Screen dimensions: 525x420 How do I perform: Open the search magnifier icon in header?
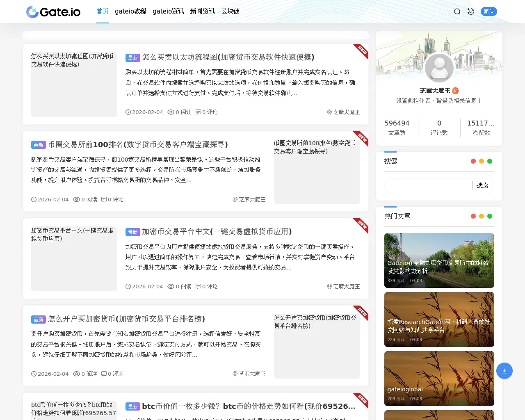tap(457, 11)
